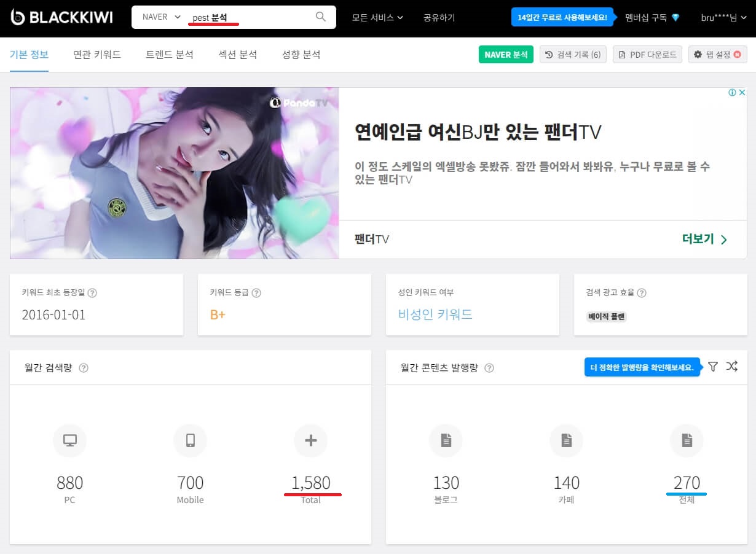Click the 270 total content count
Screen dimensions: 756x554
[687, 483]
